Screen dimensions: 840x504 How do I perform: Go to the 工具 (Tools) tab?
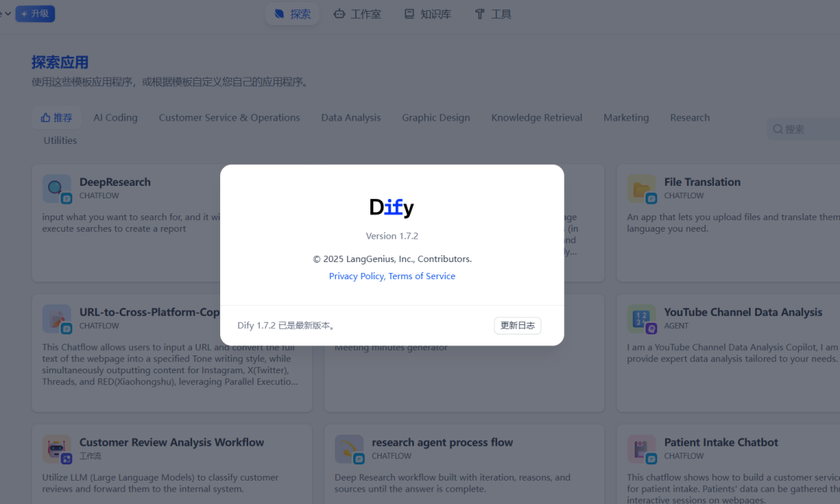493,14
